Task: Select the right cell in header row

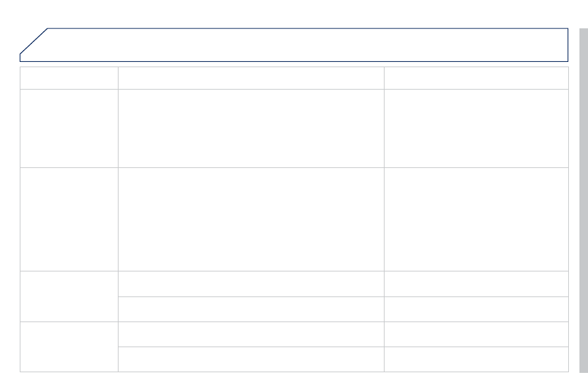Action: (x=476, y=78)
